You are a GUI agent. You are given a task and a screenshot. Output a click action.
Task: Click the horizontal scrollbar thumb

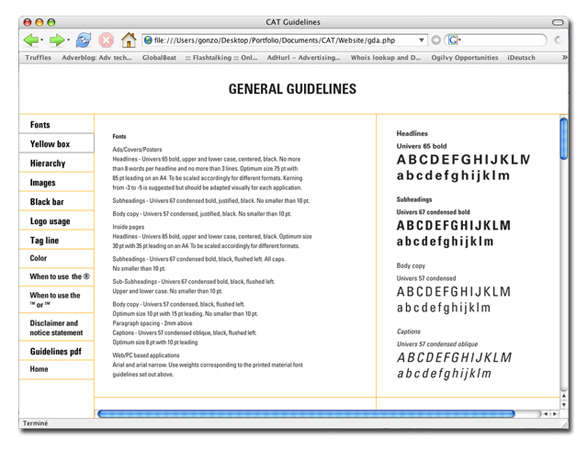point(306,414)
